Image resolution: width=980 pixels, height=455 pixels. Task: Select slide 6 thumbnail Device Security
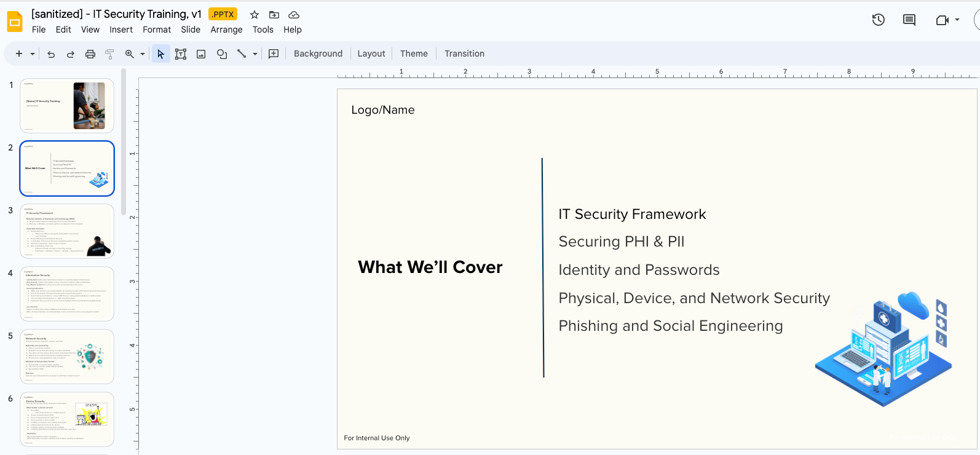67,419
